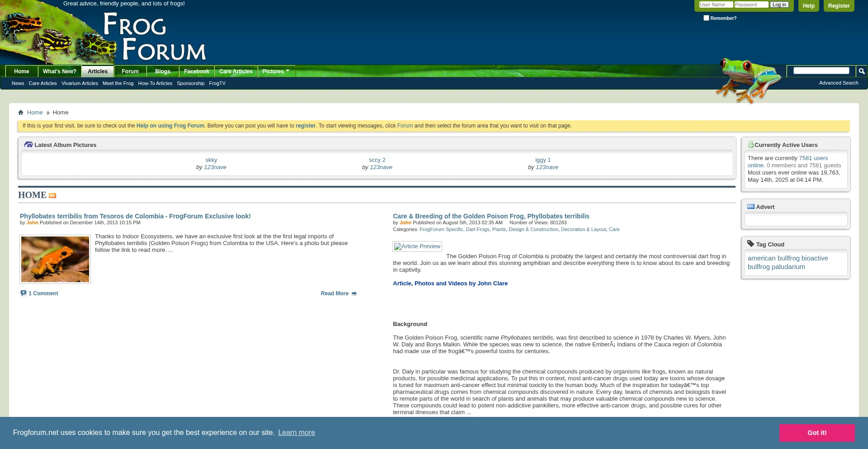Open the orange frog article thumbnail

[x=55, y=260]
